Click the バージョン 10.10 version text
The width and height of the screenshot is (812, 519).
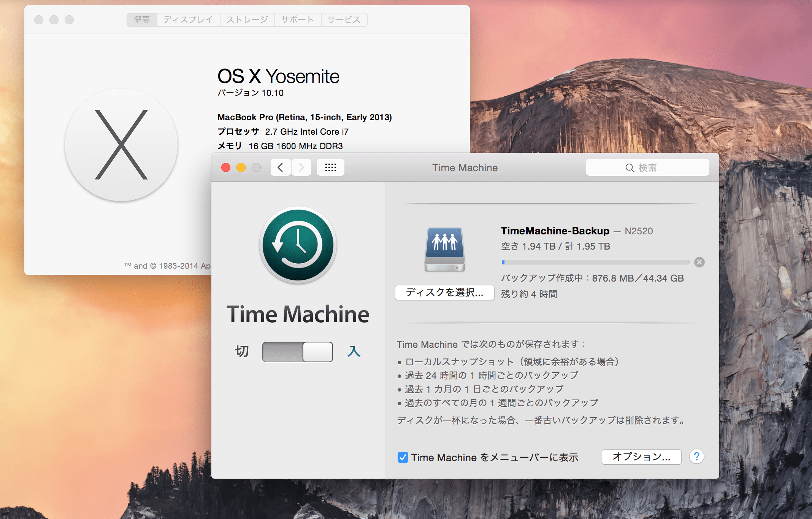251,93
